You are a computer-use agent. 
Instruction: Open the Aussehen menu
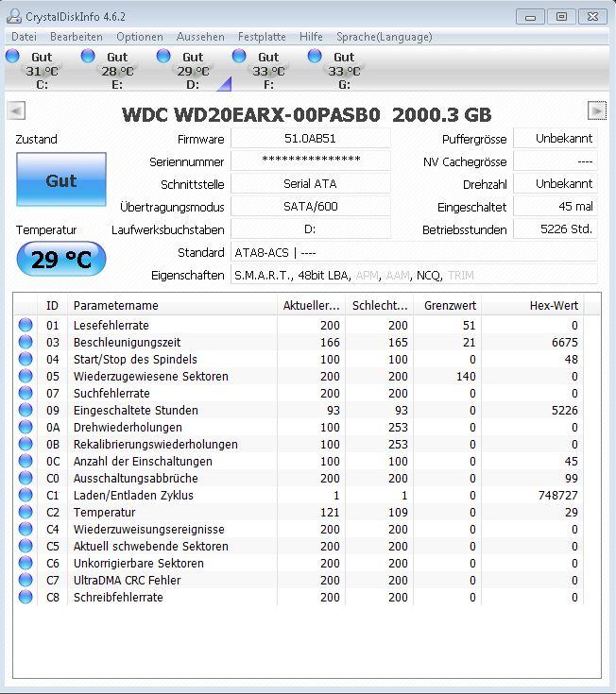click(200, 37)
